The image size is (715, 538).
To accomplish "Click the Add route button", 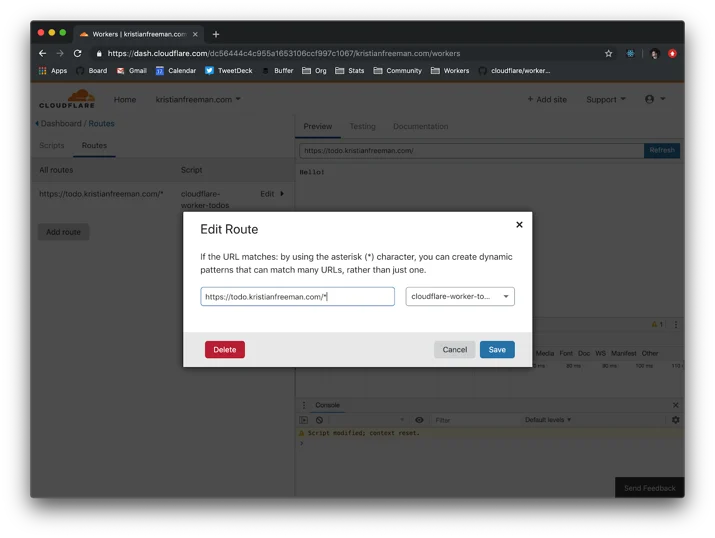I will pyautogui.click(x=63, y=232).
